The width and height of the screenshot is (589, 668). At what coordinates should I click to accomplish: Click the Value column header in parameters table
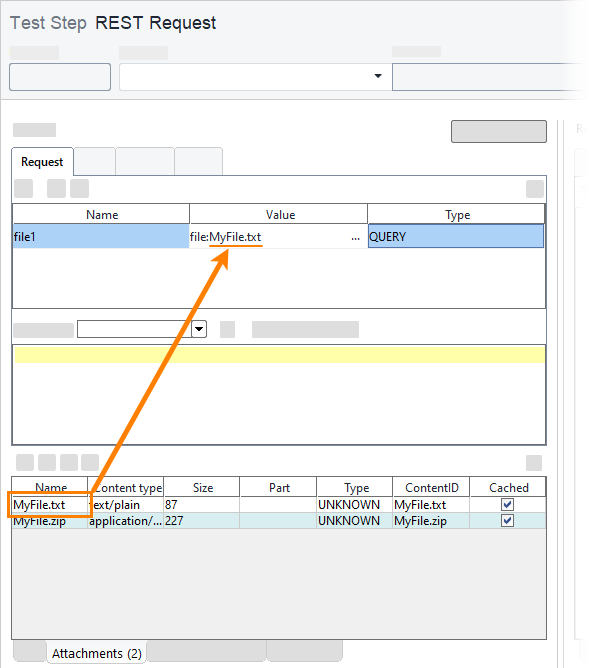(279, 214)
